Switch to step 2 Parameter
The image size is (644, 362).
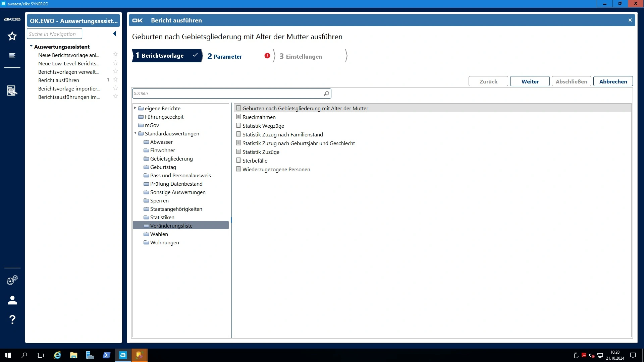click(224, 56)
